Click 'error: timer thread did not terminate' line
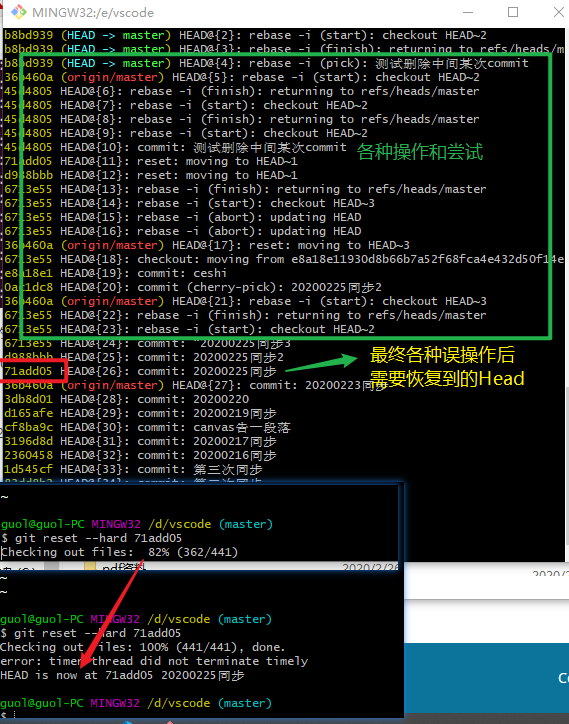Viewport: 569px width, 724px height. 154,661
